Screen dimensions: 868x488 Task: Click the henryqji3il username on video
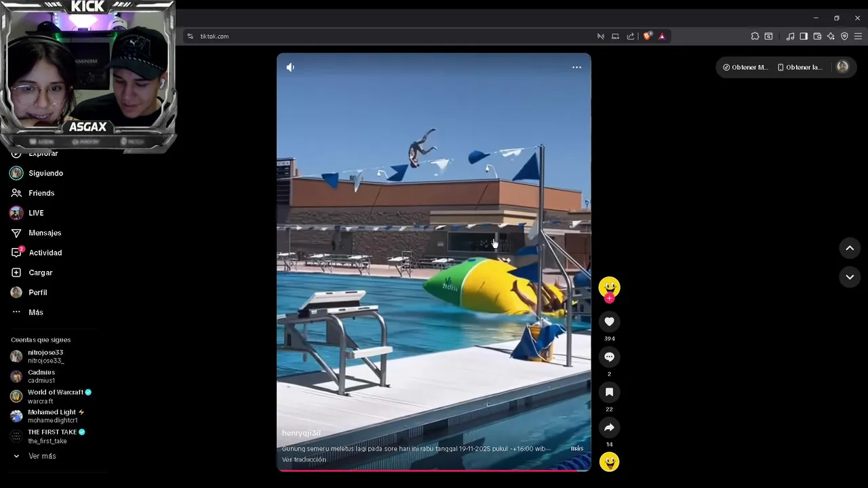tap(301, 433)
